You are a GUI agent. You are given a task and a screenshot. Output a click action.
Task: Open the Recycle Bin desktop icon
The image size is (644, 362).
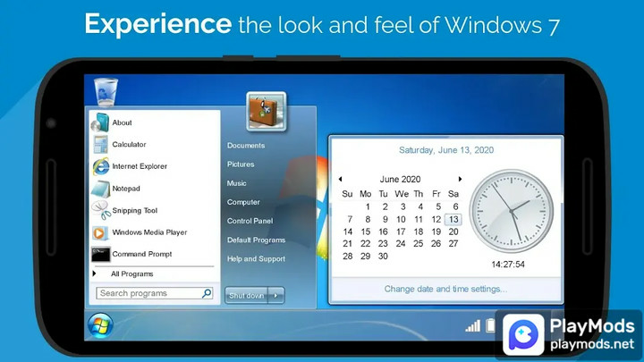coord(106,92)
